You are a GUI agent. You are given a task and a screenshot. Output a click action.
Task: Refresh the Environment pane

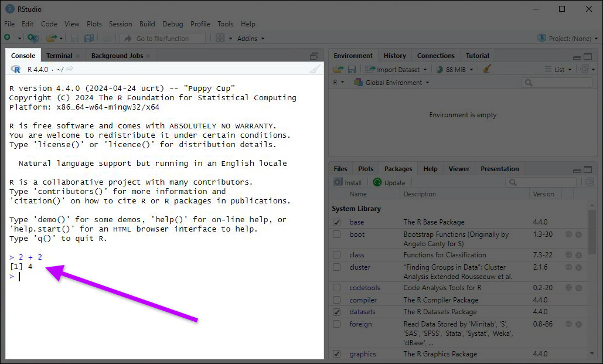tap(585, 69)
